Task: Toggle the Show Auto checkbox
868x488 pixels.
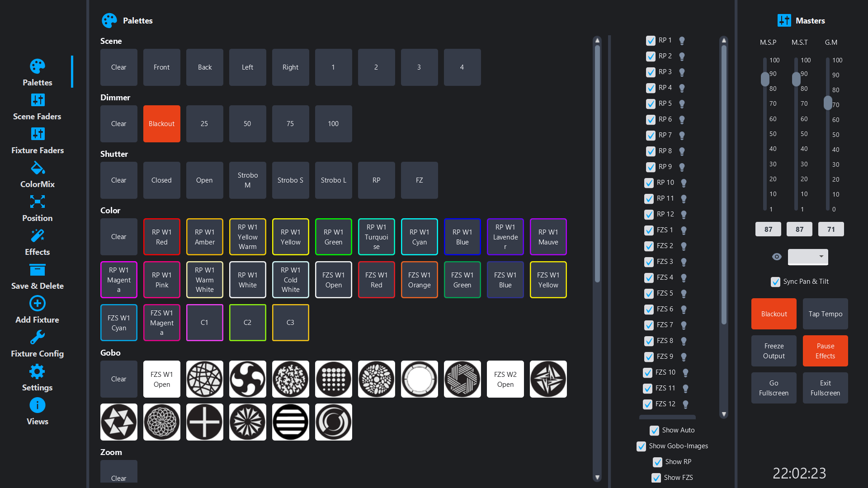Action: pos(654,430)
